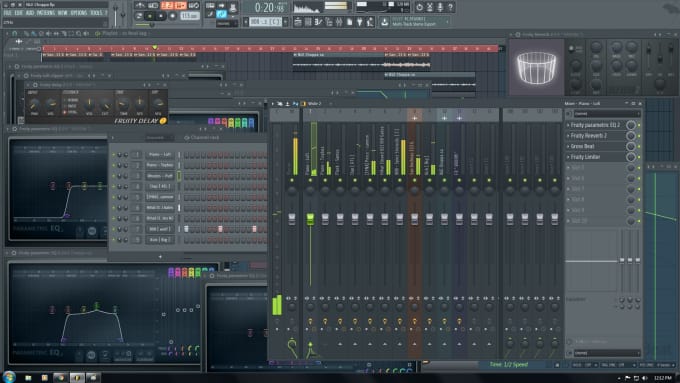This screenshot has width=680, height=383.
Task: Expand the Fruity Limiter slot arrow
Action: (568, 157)
